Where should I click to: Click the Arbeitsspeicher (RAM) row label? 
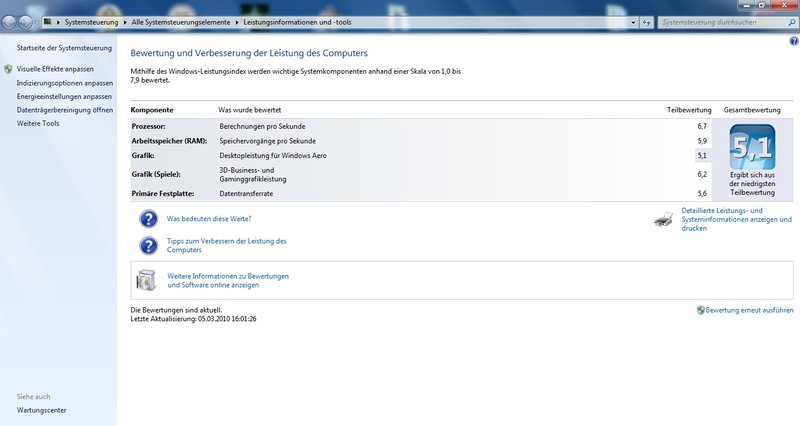coord(169,141)
